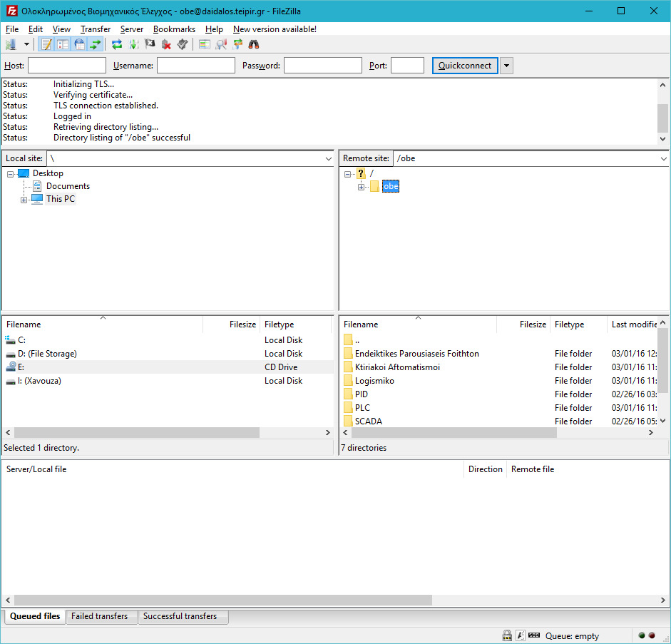Open the Transfer menu
This screenshot has width=671, height=644.
(96, 29)
